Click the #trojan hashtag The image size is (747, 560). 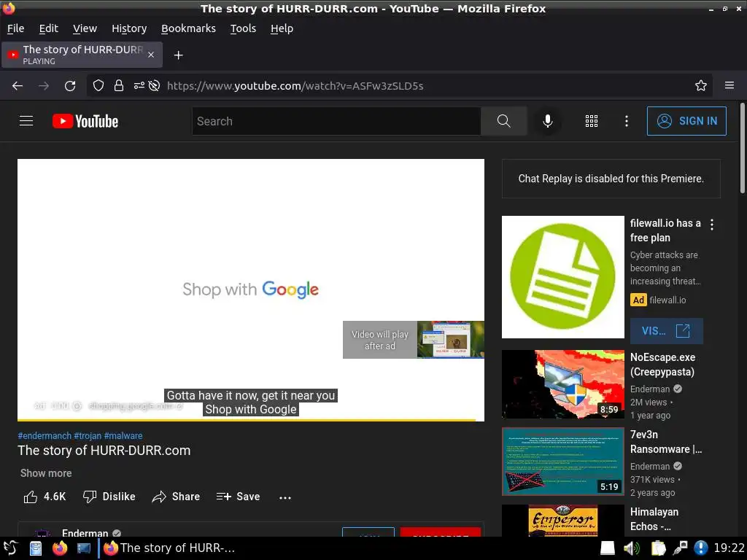[x=88, y=436]
